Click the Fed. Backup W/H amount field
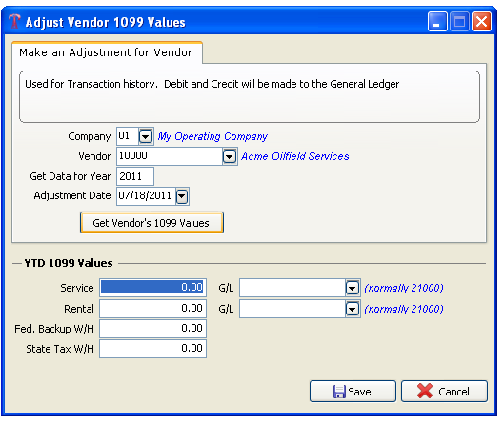The height and width of the screenshot is (425, 504). coord(153,328)
